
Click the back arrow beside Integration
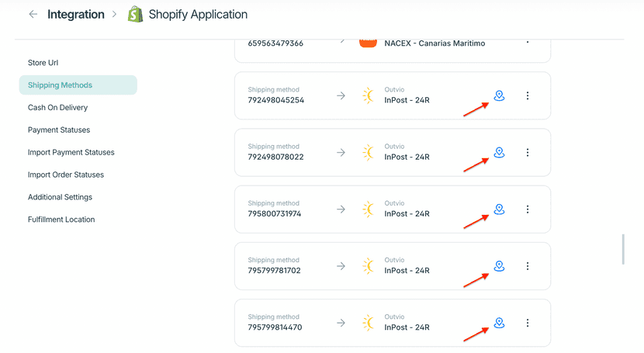click(33, 14)
